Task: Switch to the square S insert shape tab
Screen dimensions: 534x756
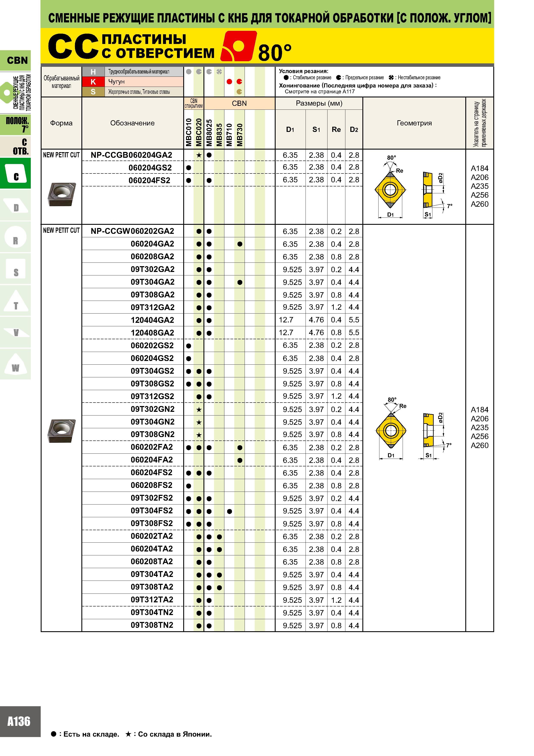Action: [x=16, y=269]
